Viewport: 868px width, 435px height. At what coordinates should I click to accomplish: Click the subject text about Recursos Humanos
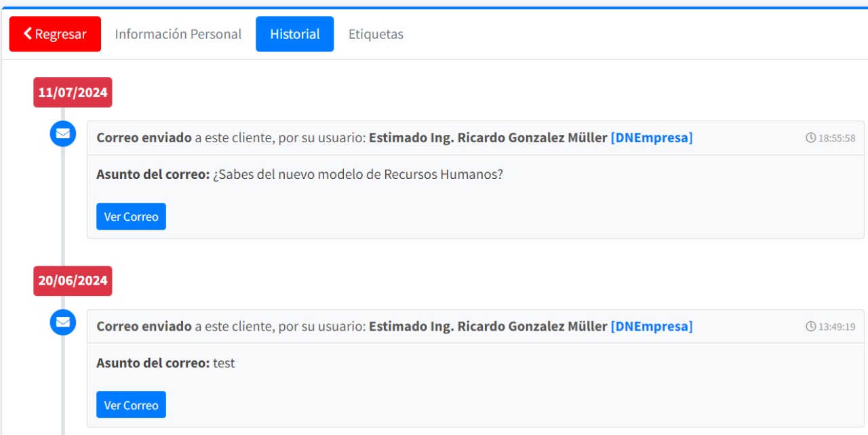tap(357, 175)
